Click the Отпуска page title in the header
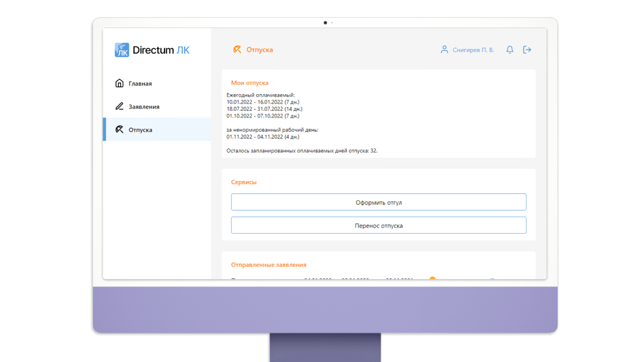 259,50
